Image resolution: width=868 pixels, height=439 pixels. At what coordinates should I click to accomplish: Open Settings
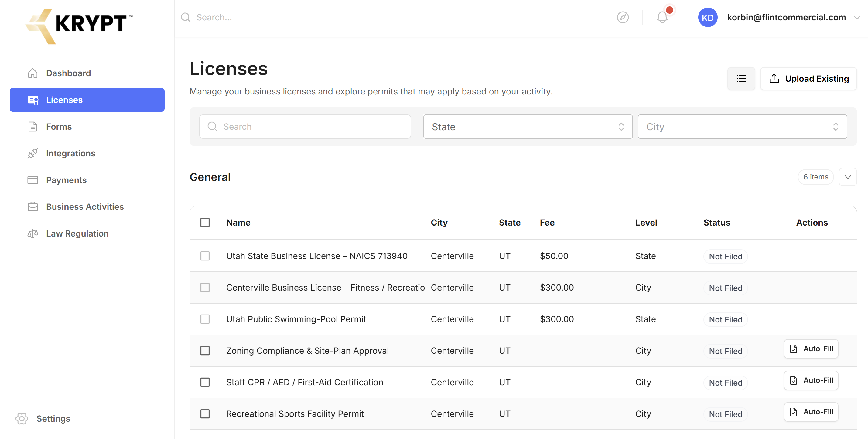click(43, 418)
